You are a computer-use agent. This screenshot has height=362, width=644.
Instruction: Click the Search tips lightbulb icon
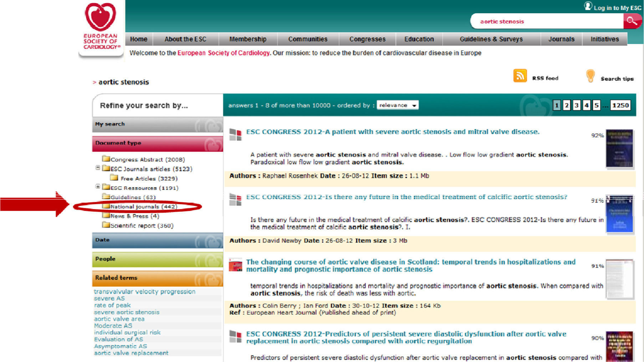pos(590,76)
